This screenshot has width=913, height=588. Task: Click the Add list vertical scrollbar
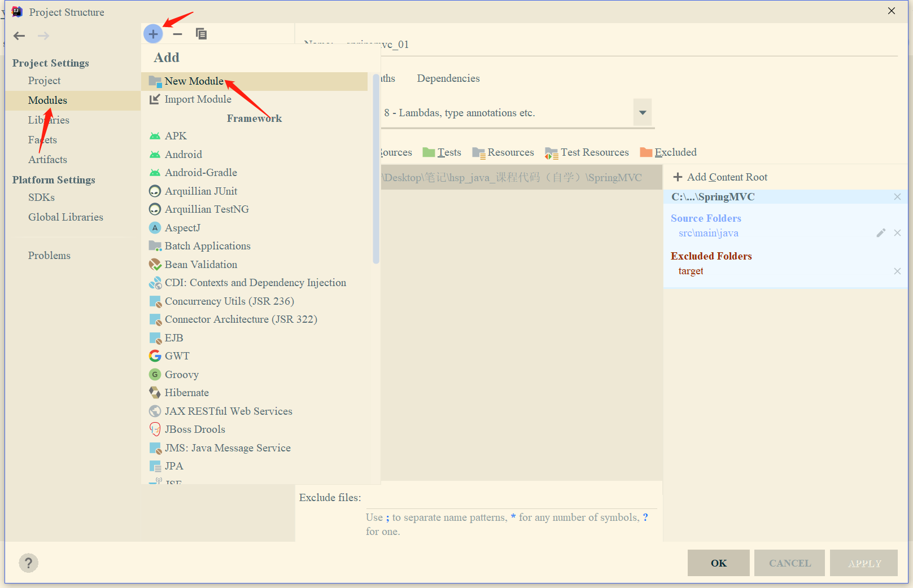[x=376, y=169]
